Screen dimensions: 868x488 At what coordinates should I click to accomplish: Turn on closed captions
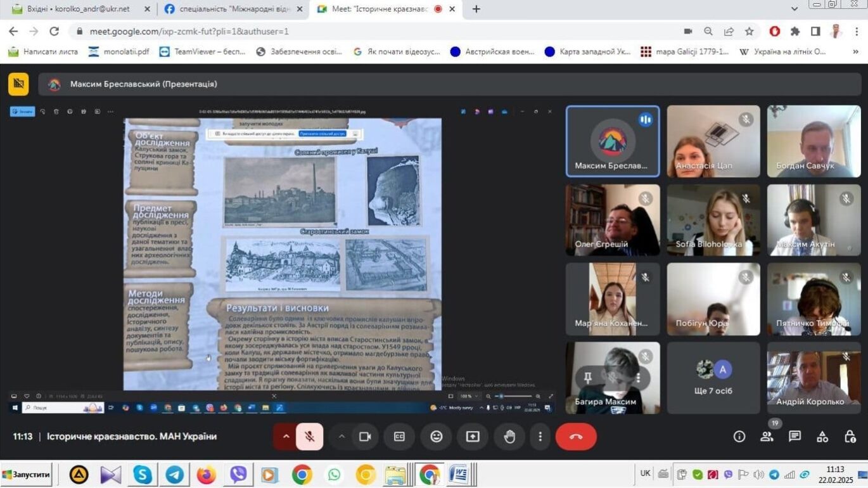coord(399,437)
